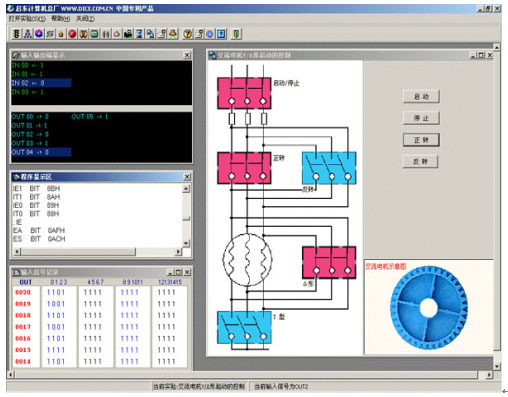Click the 反转 button
The image size is (508, 397).
[420, 162]
